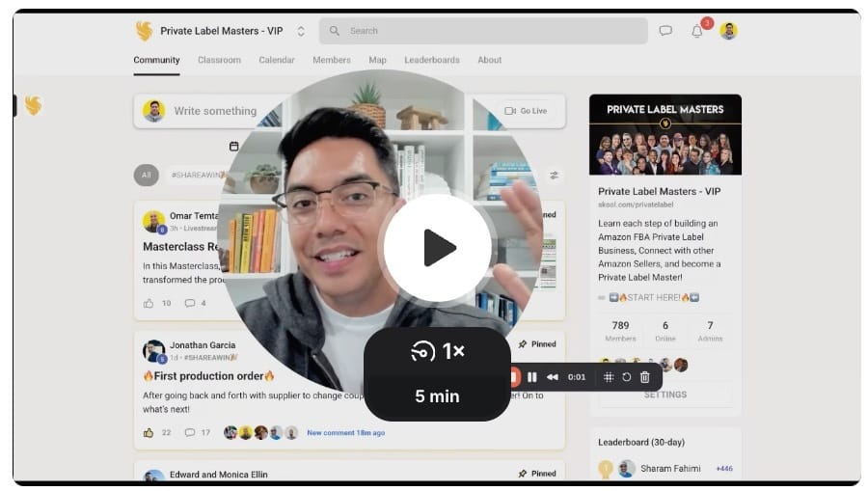The height and width of the screenshot is (491, 868).
Task: Open Jonathan Garcia's profile name
Action: pos(203,345)
